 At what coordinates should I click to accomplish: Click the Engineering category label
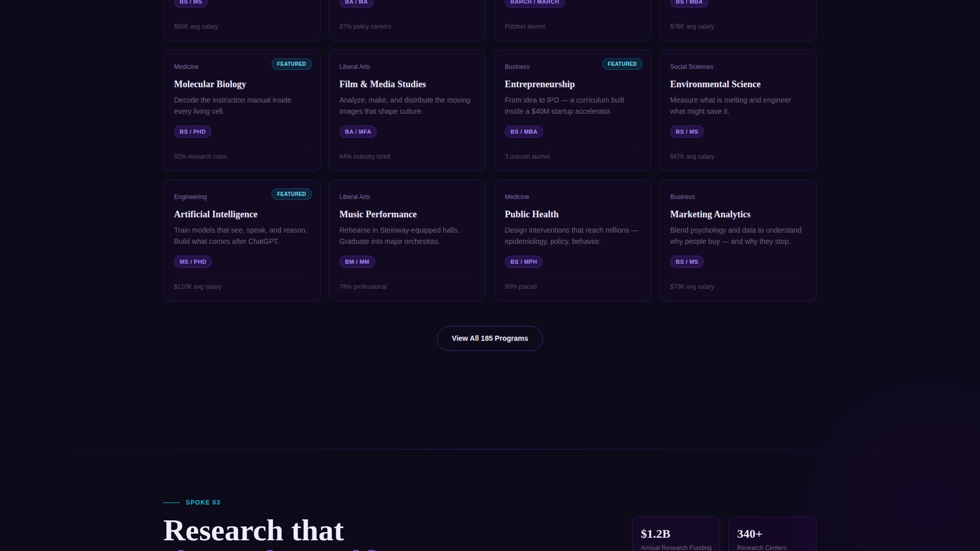tap(190, 197)
